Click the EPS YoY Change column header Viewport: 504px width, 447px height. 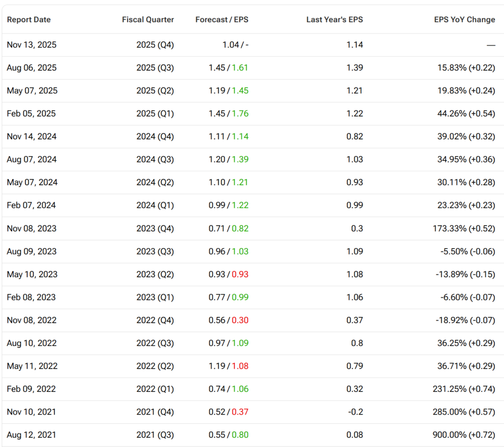(x=464, y=20)
